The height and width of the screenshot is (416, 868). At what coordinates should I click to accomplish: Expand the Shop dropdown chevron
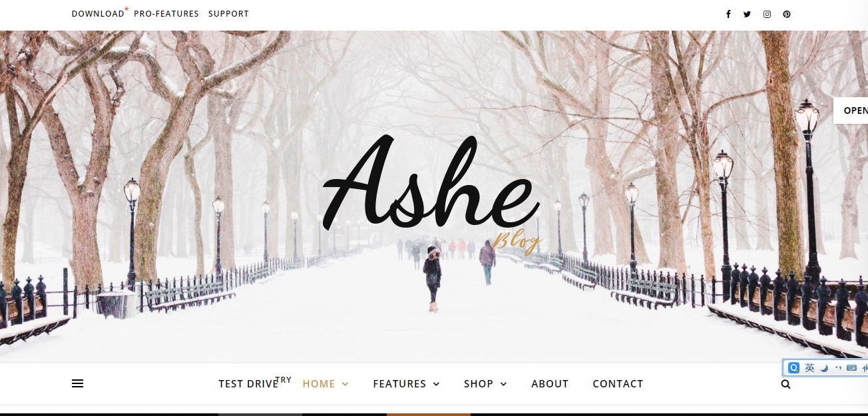pos(503,384)
